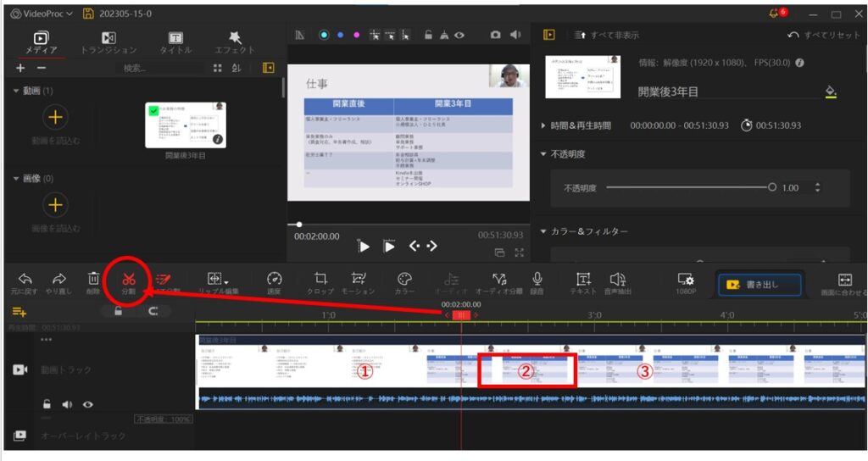Image resolution: width=868 pixels, height=461 pixels.
Task: Click the play-clip button beside Play
Action: (x=389, y=247)
